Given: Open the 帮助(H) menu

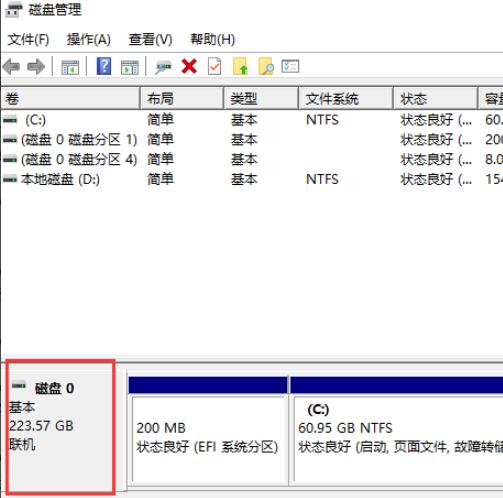Looking at the screenshot, I should tap(213, 40).
